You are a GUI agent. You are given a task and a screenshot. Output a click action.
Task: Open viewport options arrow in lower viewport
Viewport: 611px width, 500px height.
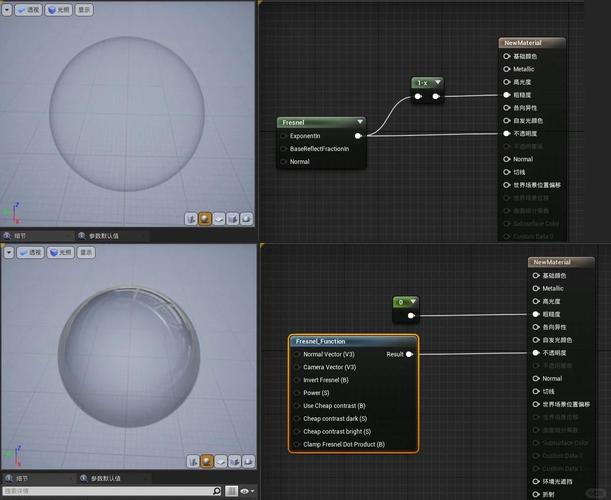(x=9, y=253)
